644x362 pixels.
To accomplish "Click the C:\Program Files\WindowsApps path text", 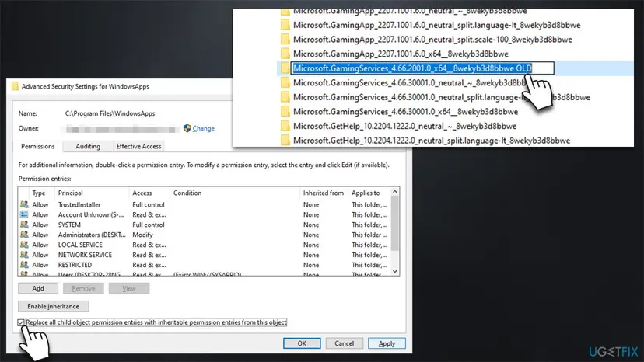I will click(x=110, y=113).
